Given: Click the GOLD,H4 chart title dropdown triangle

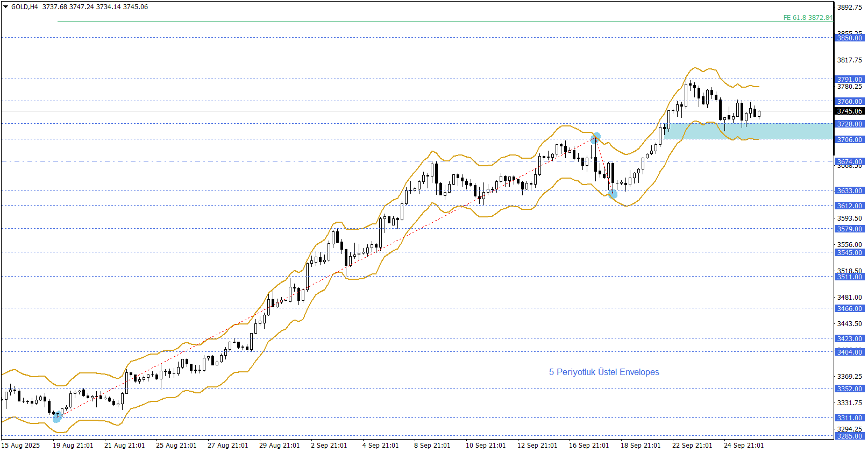Looking at the screenshot, I should click(6, 7).
